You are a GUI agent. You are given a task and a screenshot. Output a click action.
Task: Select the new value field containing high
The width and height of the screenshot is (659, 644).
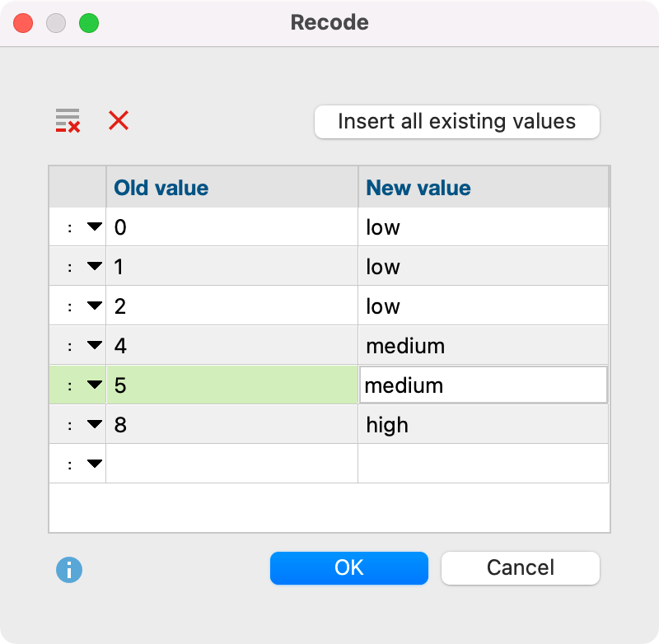coord(484,424)
